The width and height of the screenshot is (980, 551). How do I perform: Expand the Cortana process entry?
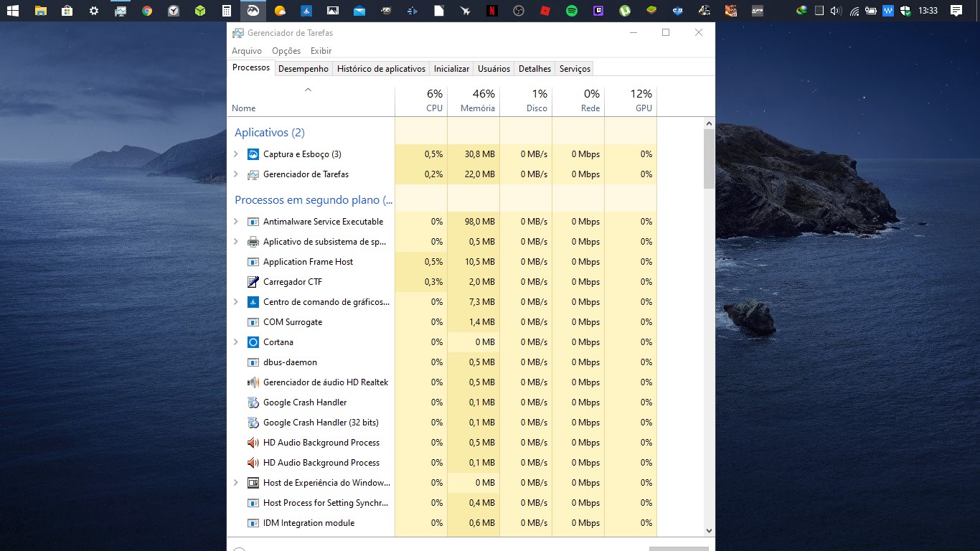tap(236, 342)
